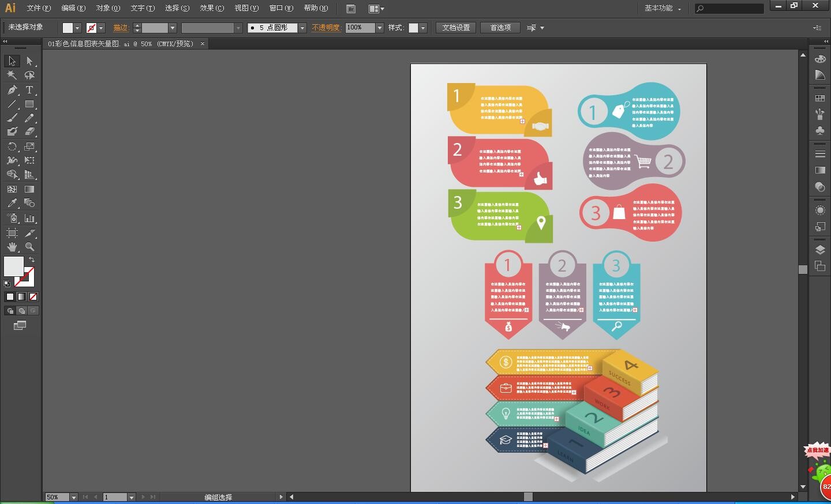Activate the Eyedropper tool
This screenshot has height=504, width=831.
point(12,203)
